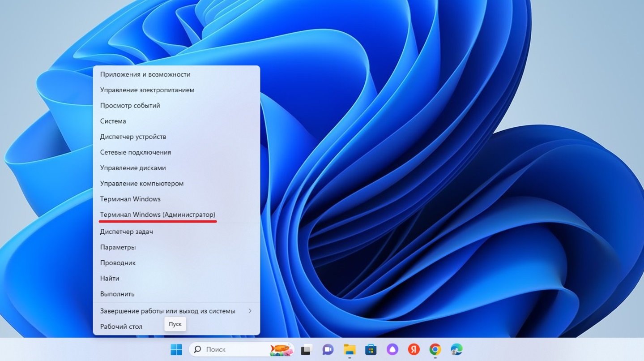Screen dimensions: 644x361
Task: Launch the Alice assistant taskbar icon
Action: (x=392, y=349)
